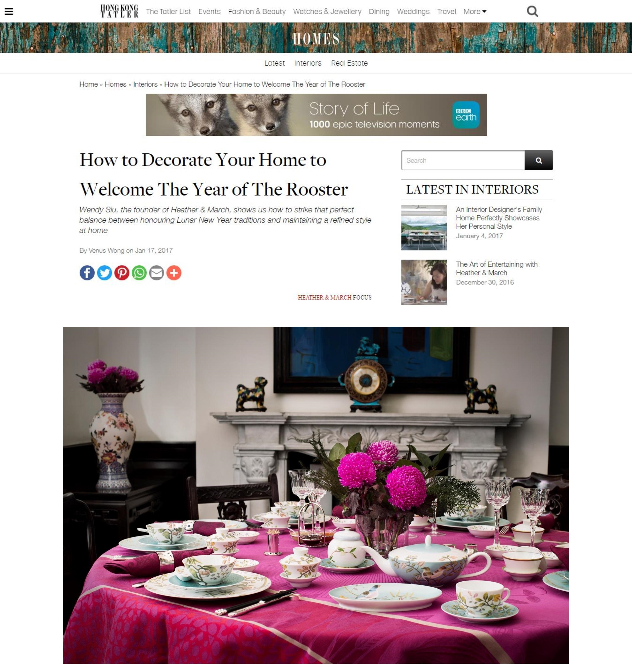Open The Art of Entertaining article link
The height and width of the screenshot is (672, 632).
point(497,268)
